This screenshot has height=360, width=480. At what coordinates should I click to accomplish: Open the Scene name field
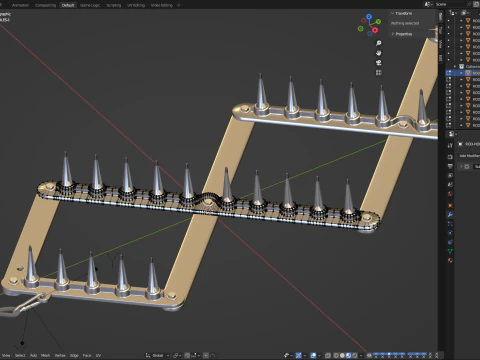451,4
